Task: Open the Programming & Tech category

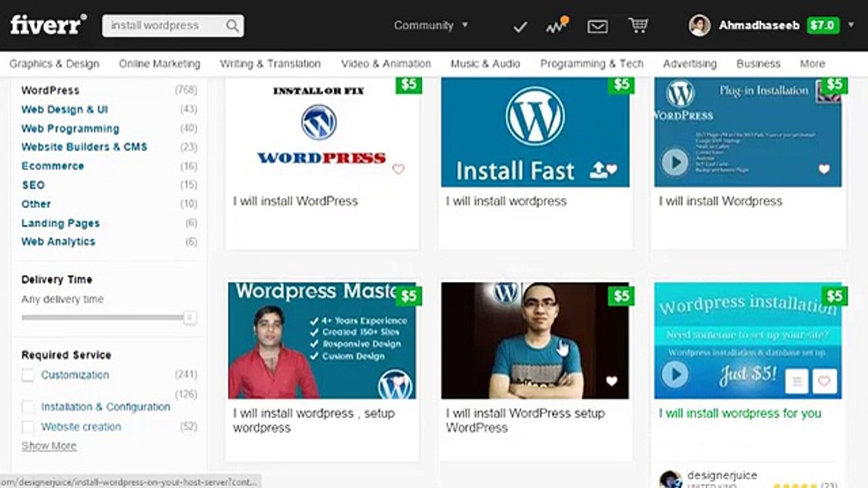Action: point(591,64)
